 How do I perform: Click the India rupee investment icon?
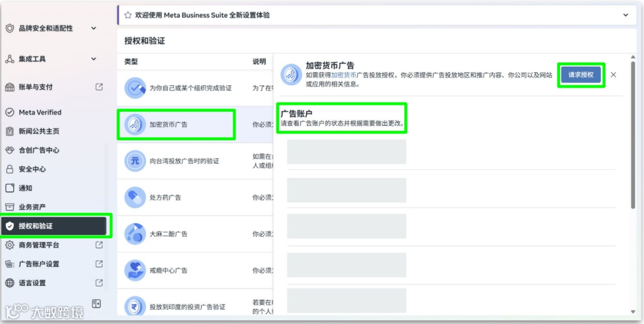(135, 307)
